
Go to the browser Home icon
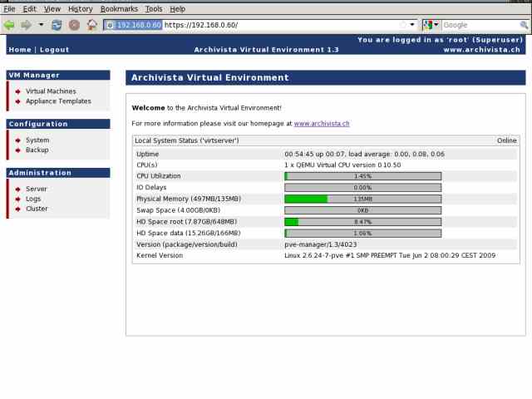92,25
